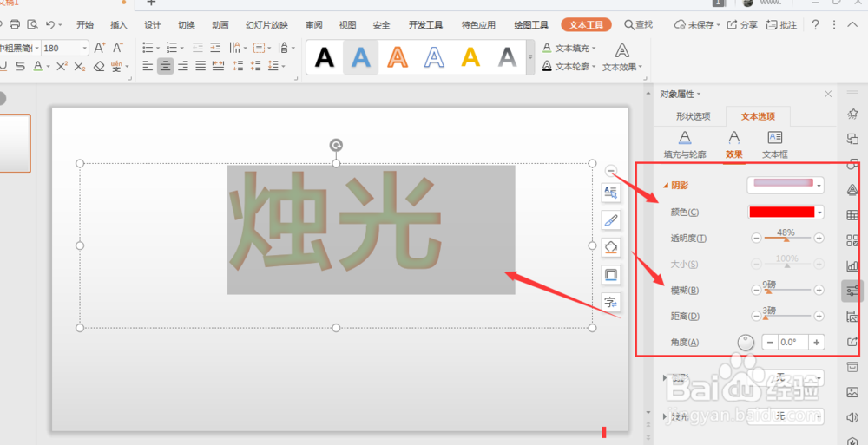Open 文本效果 text effects menu
The height and width of the screenshot is (445, 868).
click(x=622, y=57)
